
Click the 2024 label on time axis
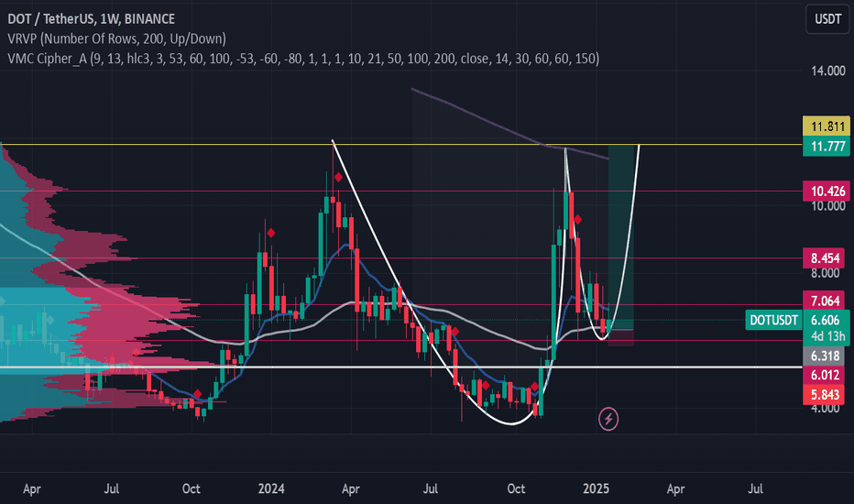coord(271,488)
